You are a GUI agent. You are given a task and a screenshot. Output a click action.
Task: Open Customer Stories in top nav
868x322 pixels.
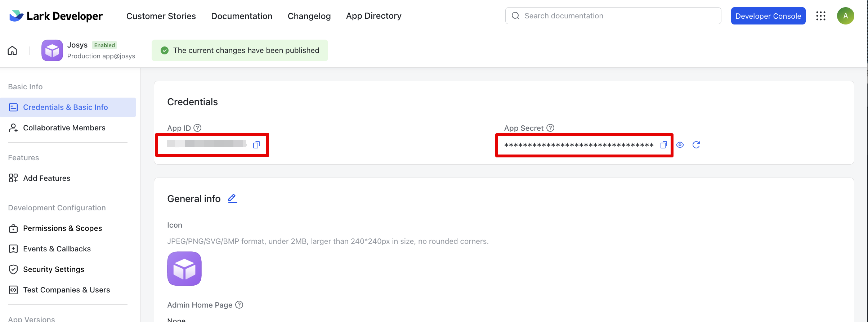[161, 16]
